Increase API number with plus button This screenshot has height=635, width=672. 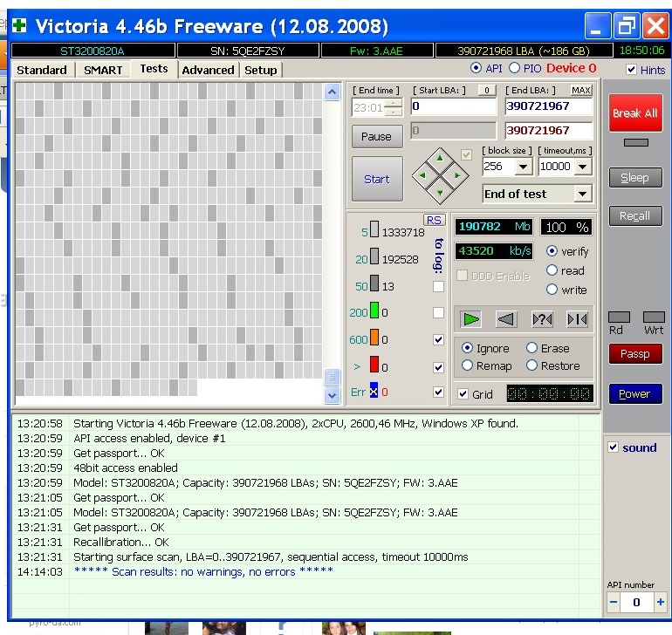(x=660, y=602)
